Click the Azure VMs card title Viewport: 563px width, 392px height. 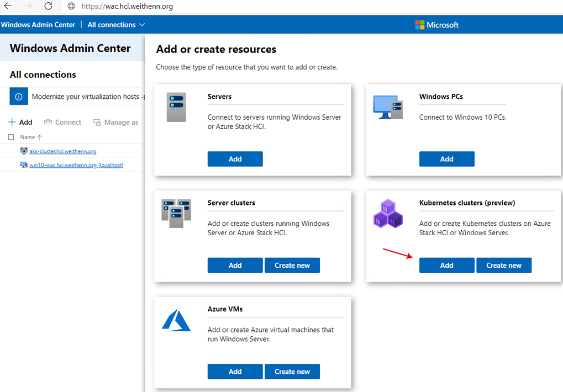tap(225, 309)
